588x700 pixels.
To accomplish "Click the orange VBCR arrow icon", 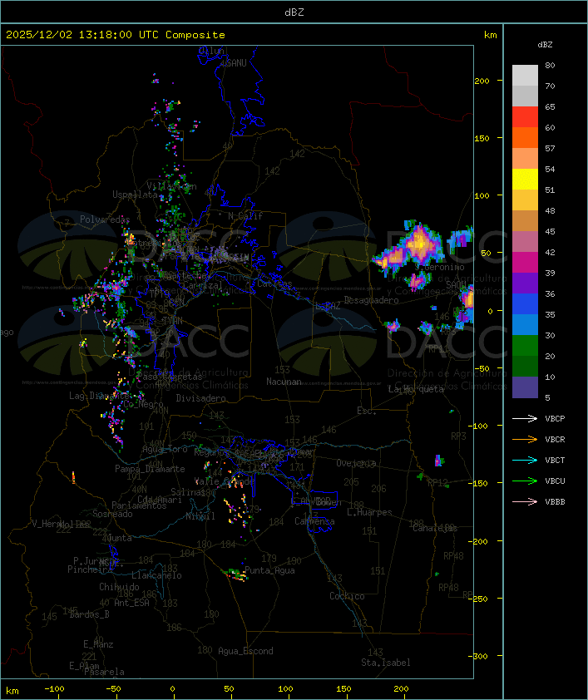I will (525, 439).
